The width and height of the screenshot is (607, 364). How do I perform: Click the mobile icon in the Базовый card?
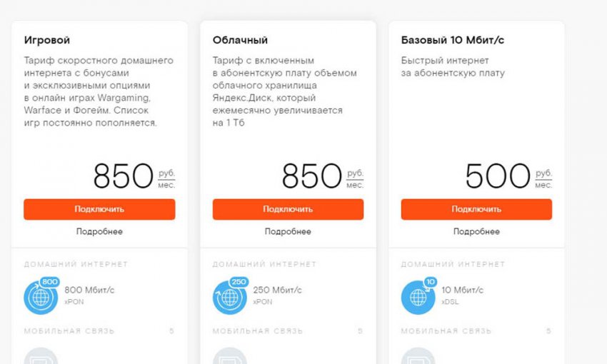click(418, 355)
